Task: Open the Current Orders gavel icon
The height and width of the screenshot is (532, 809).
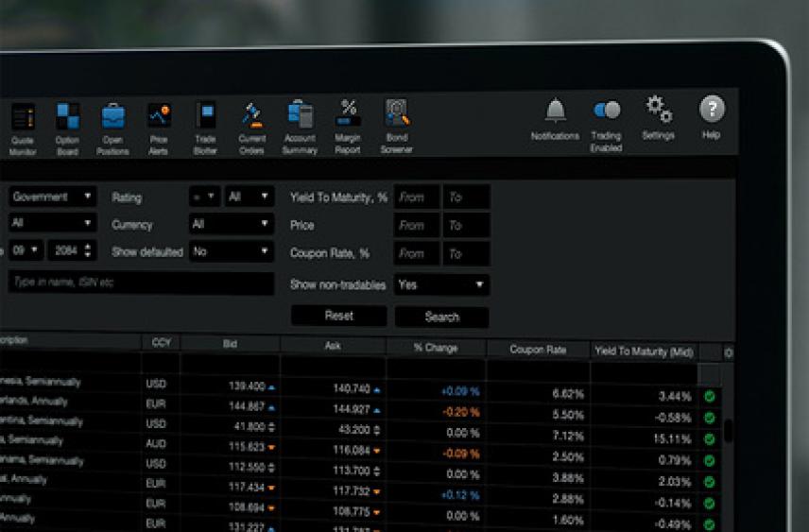Action: [x=251, y=115]
